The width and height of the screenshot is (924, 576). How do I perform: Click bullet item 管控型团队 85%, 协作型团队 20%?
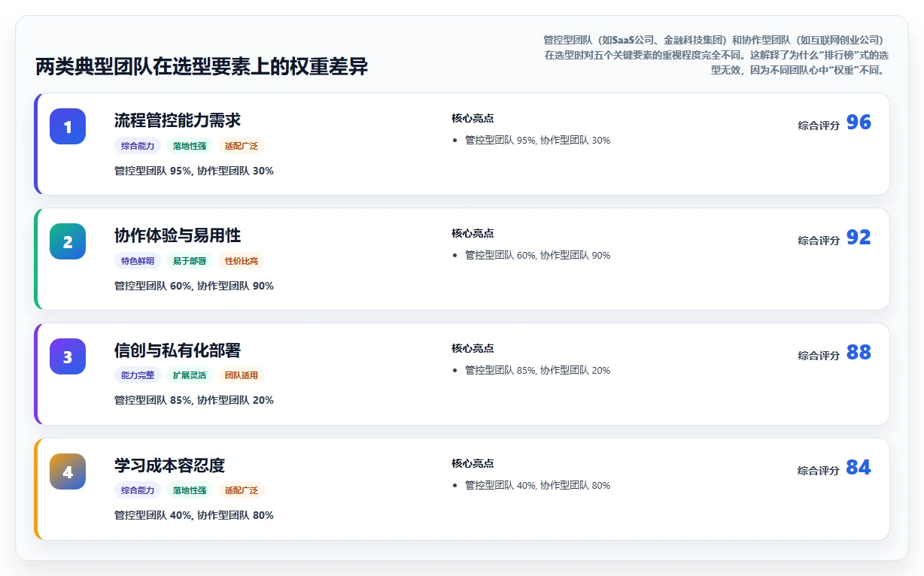pyautogui.click(x=537, y=370)
